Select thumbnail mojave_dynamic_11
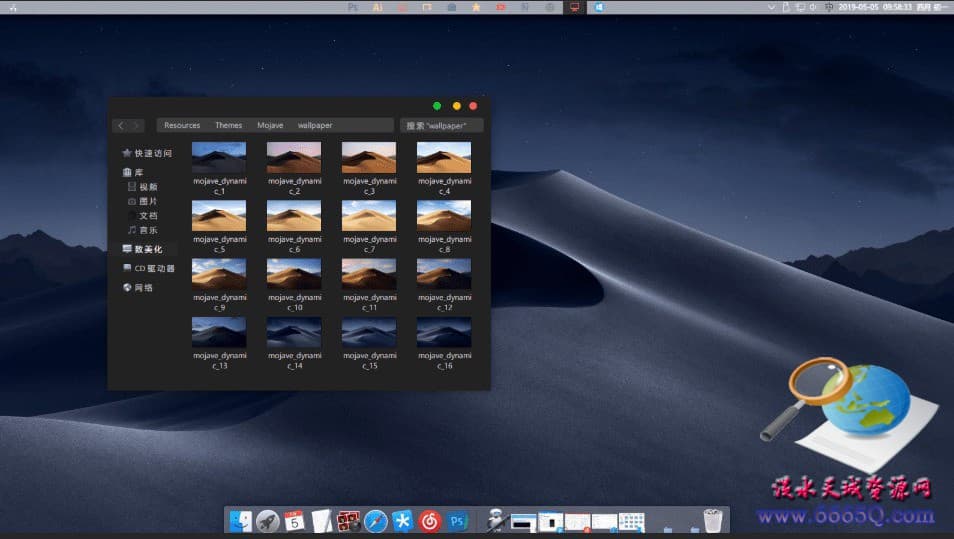 click(x=369, y=274)
